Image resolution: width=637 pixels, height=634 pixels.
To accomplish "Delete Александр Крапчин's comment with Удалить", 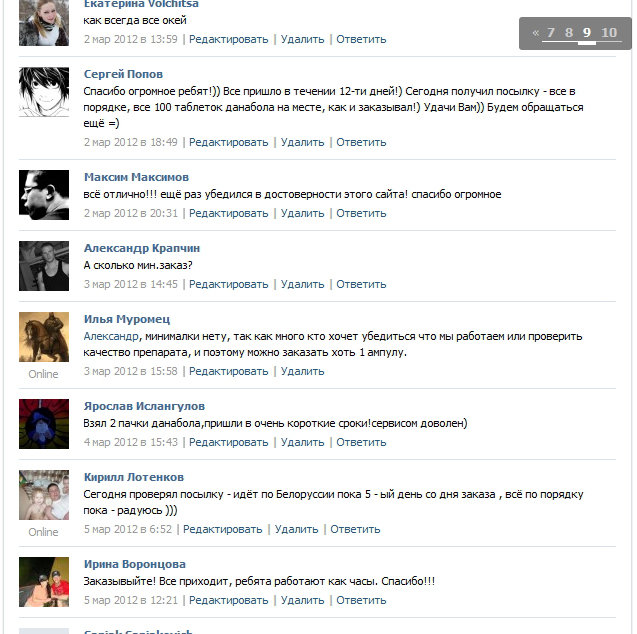I will click(303, 284).
